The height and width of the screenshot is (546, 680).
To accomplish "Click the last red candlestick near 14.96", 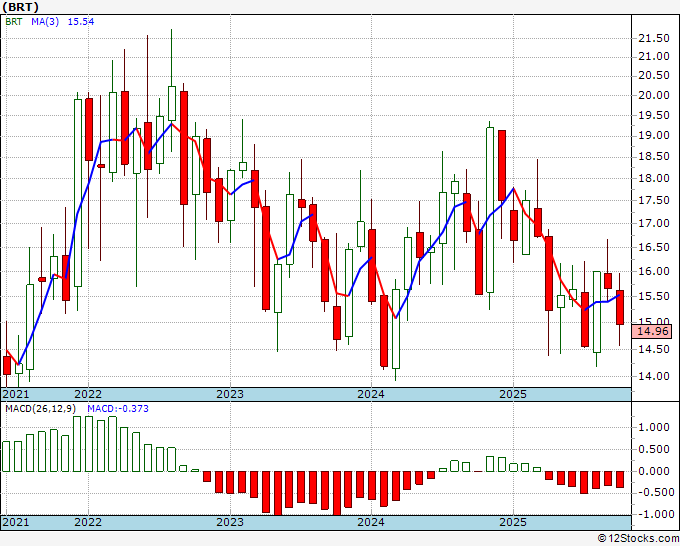I will [620, 307].
